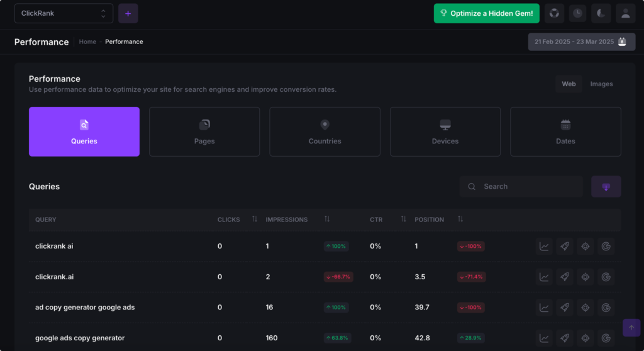644x351 pixels.
Task: Click the QUERY column header
Action: 45,220
